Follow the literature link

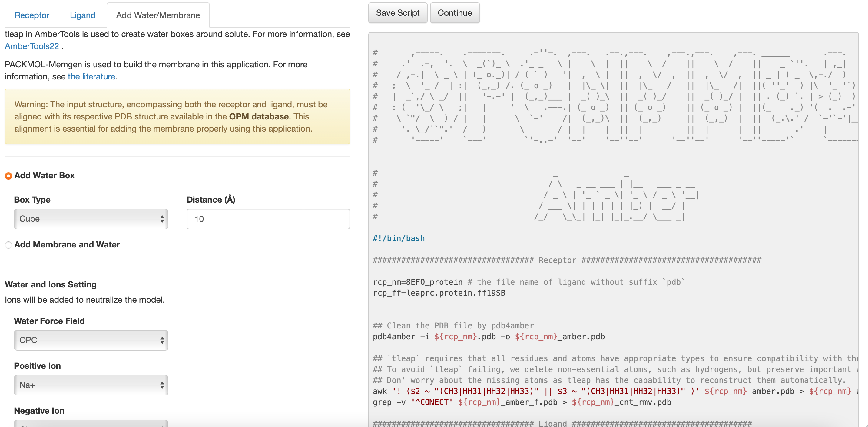pyautogui.click(x=91, y=76)
